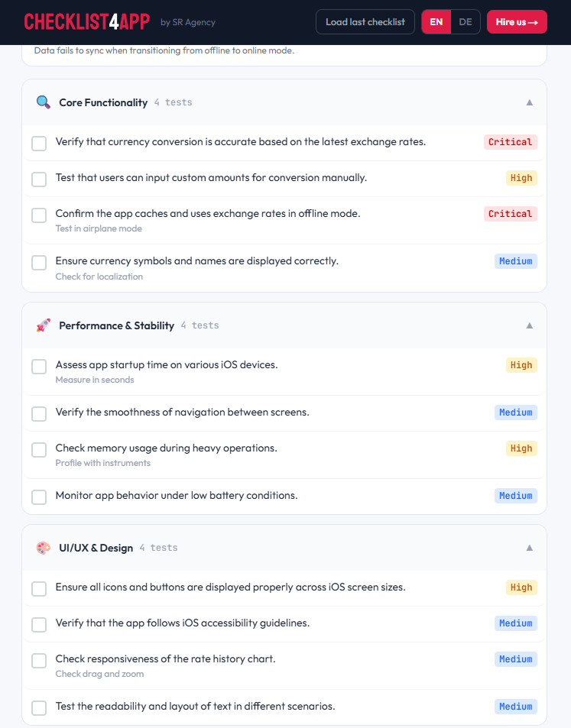Mark the rate history chart responsiveness test done

(39, 662)
